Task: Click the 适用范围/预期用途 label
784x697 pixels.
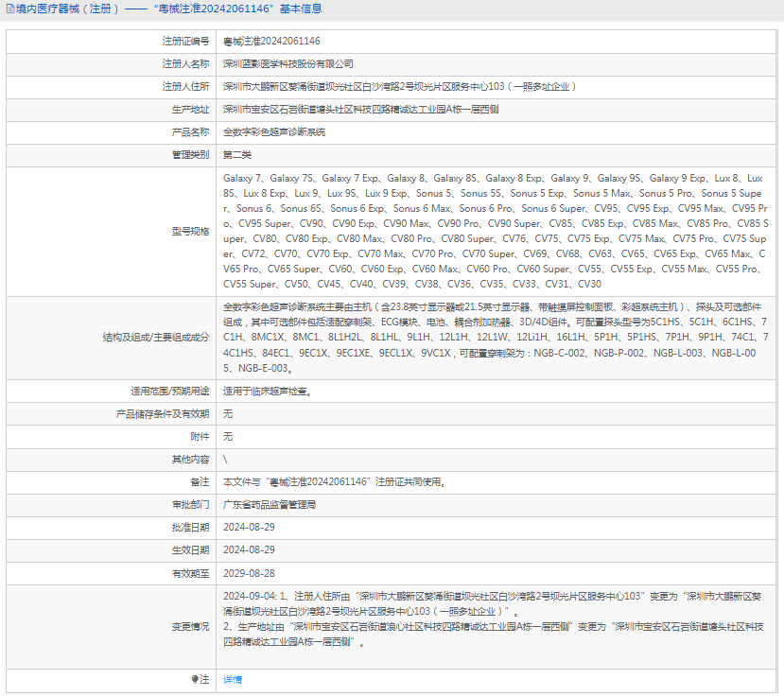Action: [x=170, y=391]
